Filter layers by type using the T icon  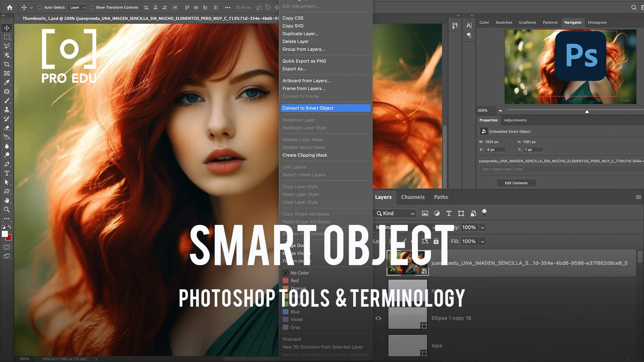pyautogui.click(x=449, y=214)
